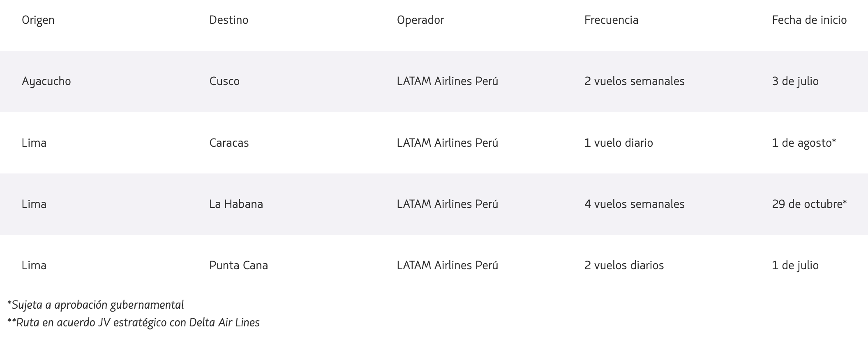Screen dimensions: 868x342
Task: Click the Destino column header
Action: 229,20
